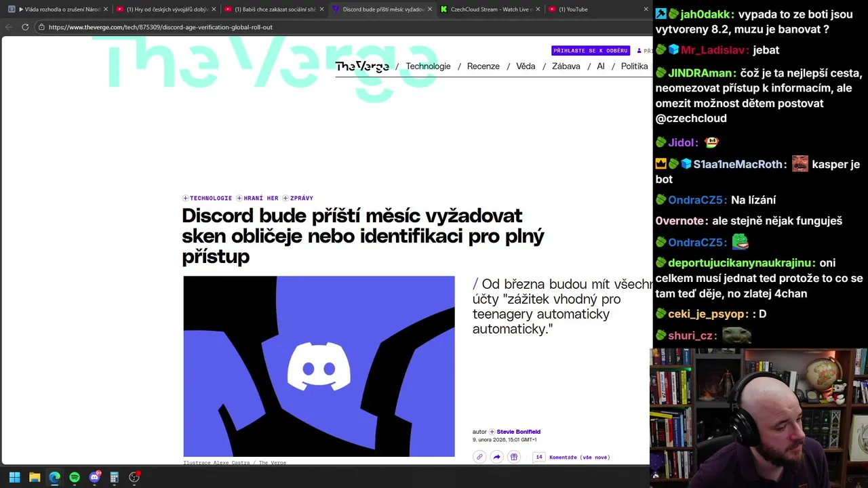Close the 'Vláda rozhodla o zrušení' tab
Viewport: 868px width, 488px height.
106,9
